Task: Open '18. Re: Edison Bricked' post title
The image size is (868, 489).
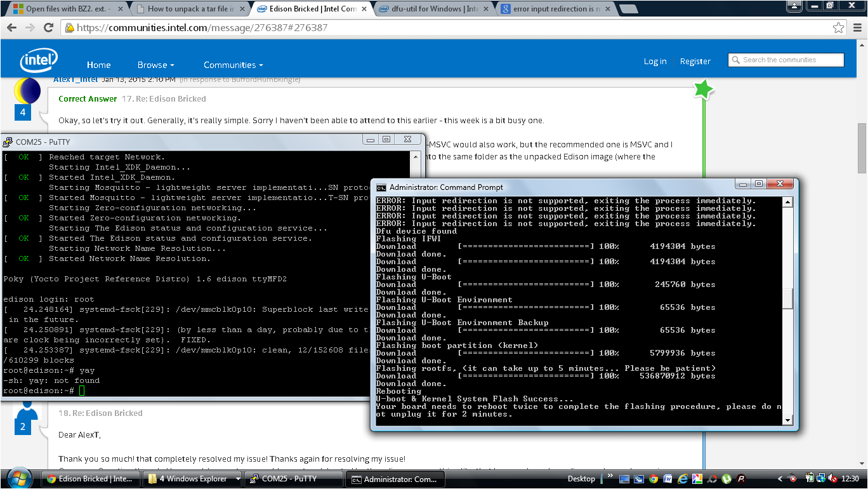Action: pos(100,413)
